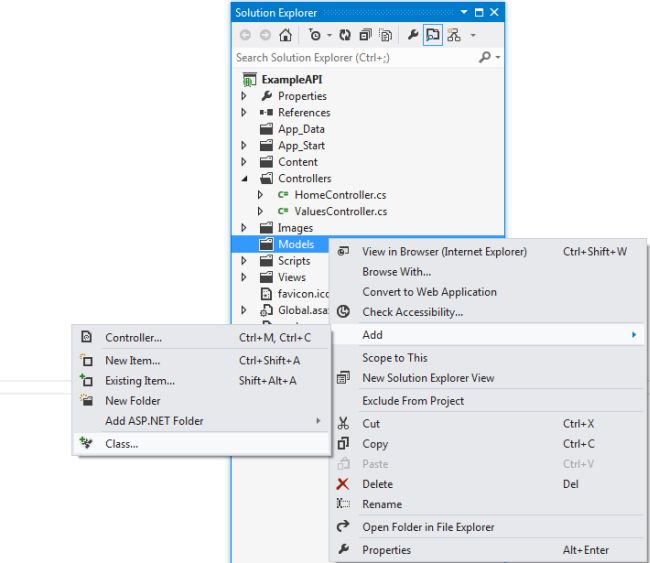Open the dropdown arrow beside the clock filter icon
This screenshot has height=563, width=650.
click(x=329, y=35)
